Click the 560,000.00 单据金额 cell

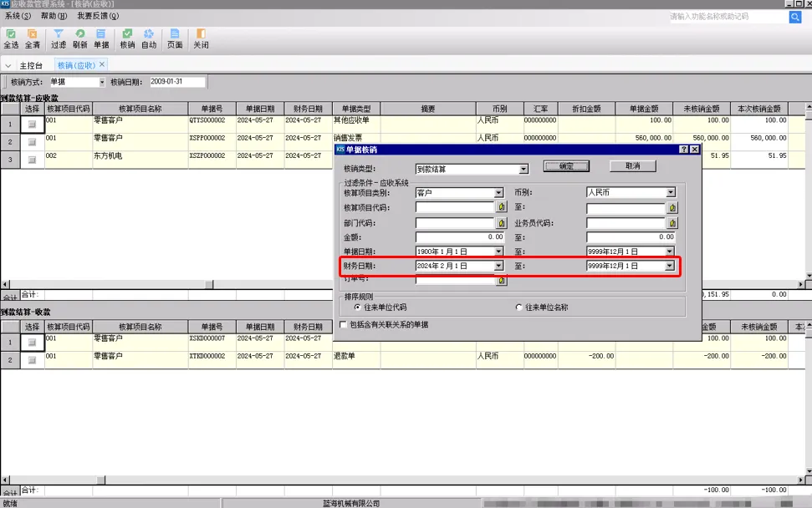coord(644,142)
